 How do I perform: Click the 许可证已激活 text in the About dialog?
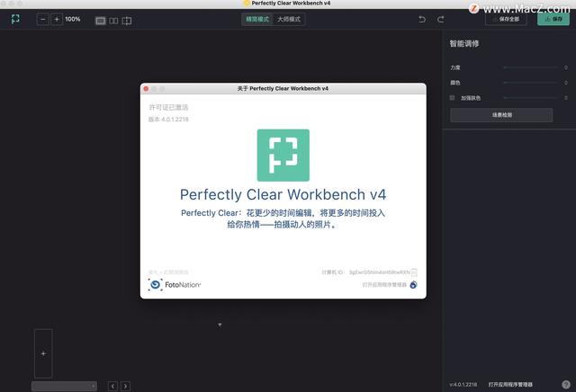pos(168,107)
